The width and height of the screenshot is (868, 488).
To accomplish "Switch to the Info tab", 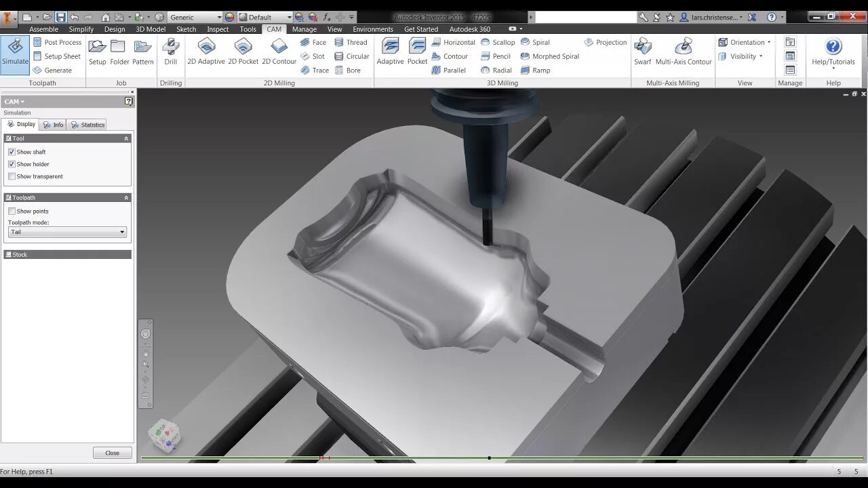I will point(53,125).
